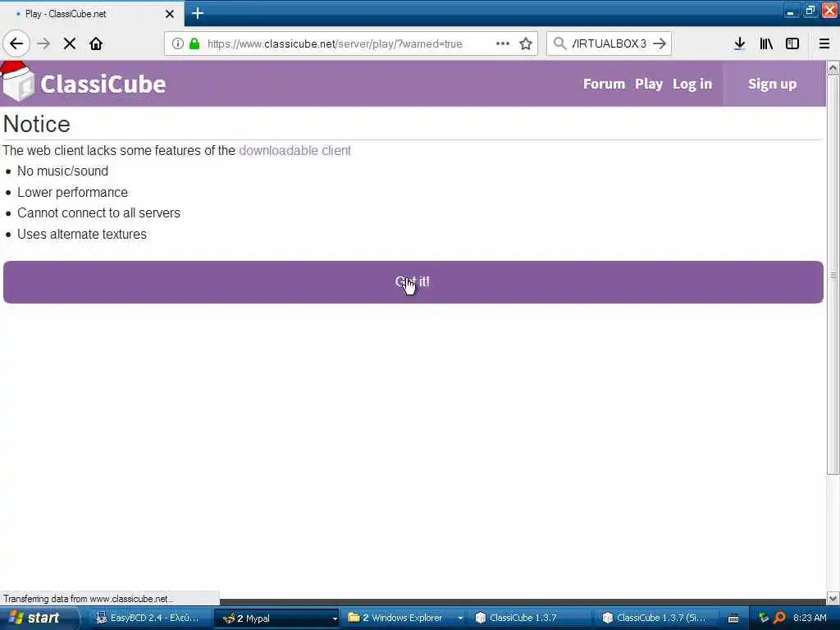Click the page vertical scrollbar track
The image size is (840, 630).
pos(833,533)
